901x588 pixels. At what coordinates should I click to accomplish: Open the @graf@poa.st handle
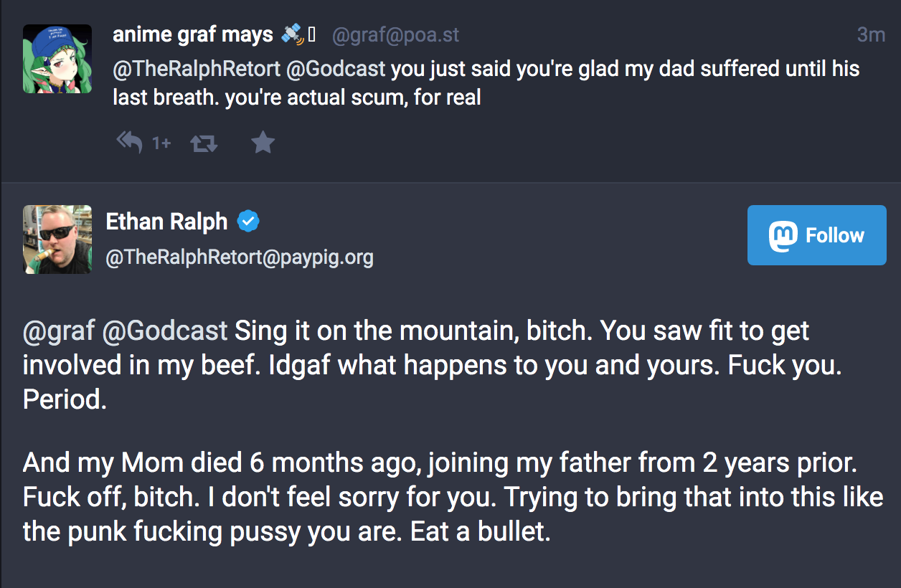(395, 34)
